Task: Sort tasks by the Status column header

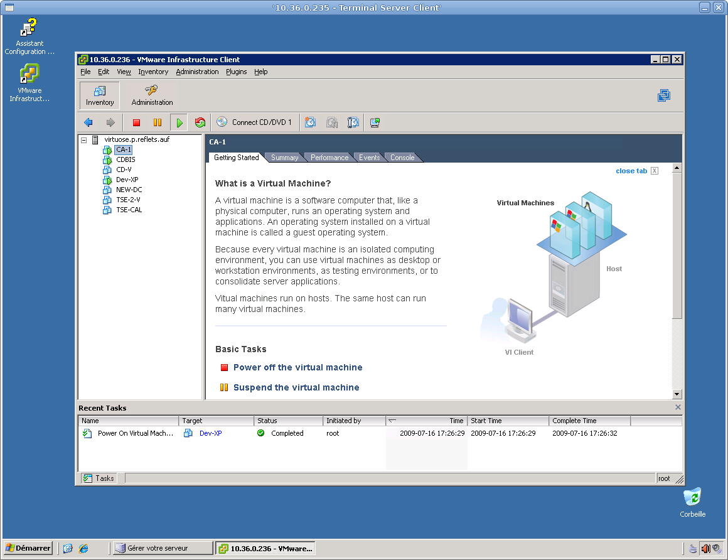Action: [x=289, y=421]
